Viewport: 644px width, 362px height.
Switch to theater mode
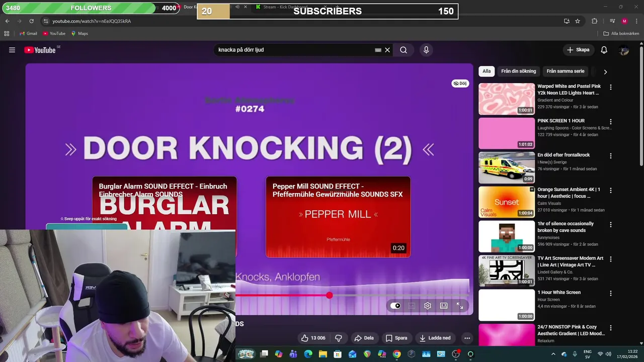coord(444,306)
